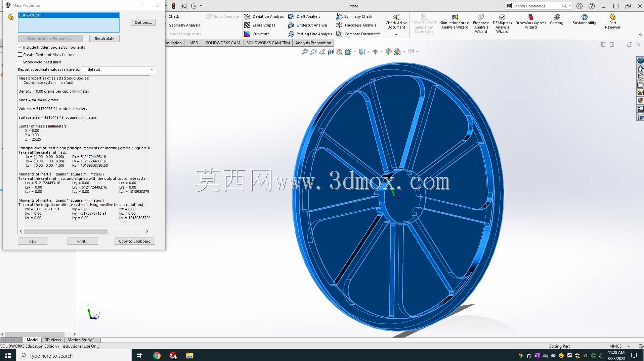
Task: Switch to SOLIDWORKS CAM TBM tab
Action: click(268, 43)
